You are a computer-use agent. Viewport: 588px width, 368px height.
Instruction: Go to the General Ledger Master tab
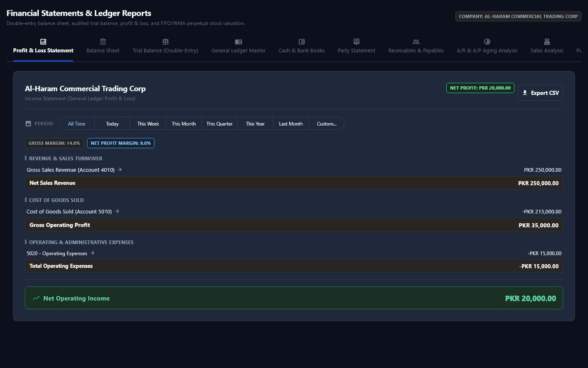[238, 47]
